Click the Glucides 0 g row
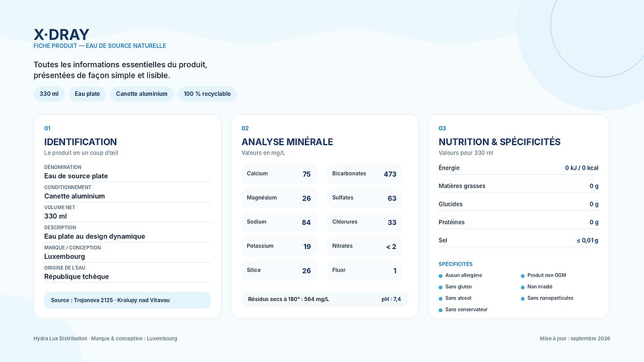This screenshot has width=644, height=362. coord(518,204)
